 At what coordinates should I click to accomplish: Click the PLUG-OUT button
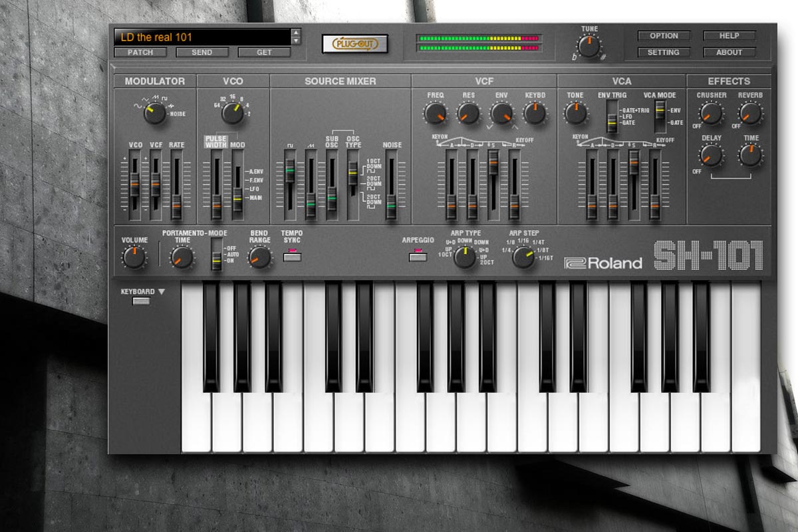click(x=355, y=44)
